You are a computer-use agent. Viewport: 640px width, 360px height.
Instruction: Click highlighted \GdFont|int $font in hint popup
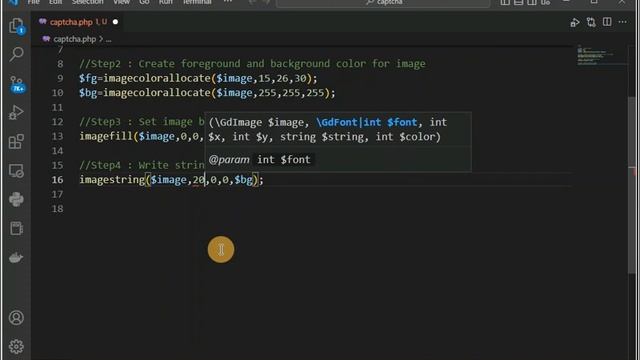(x=367, y=122)
